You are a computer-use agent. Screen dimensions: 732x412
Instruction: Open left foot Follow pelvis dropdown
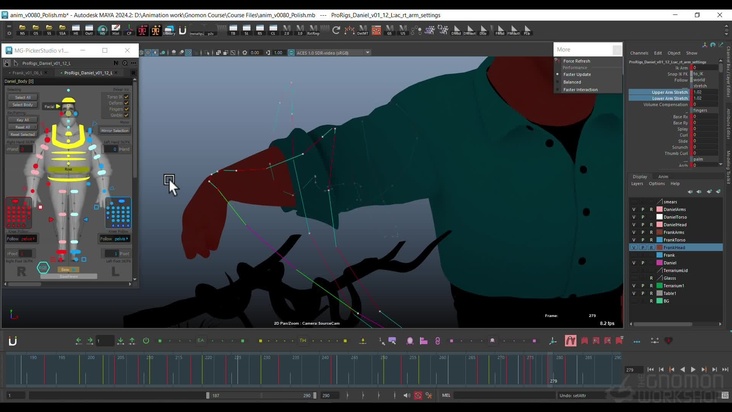tap(115, 239)
